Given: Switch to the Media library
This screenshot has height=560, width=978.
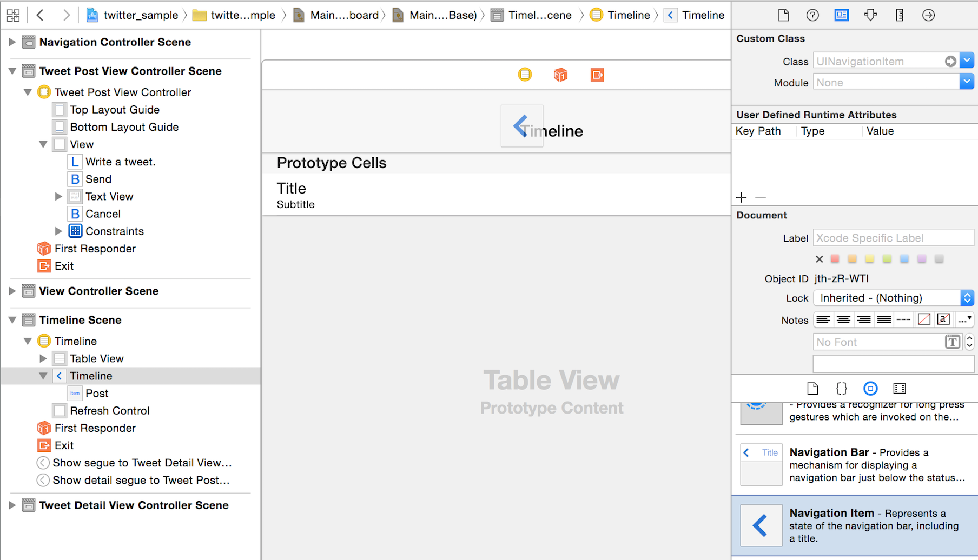Looking at the screenshot, I should click(900, 388).
